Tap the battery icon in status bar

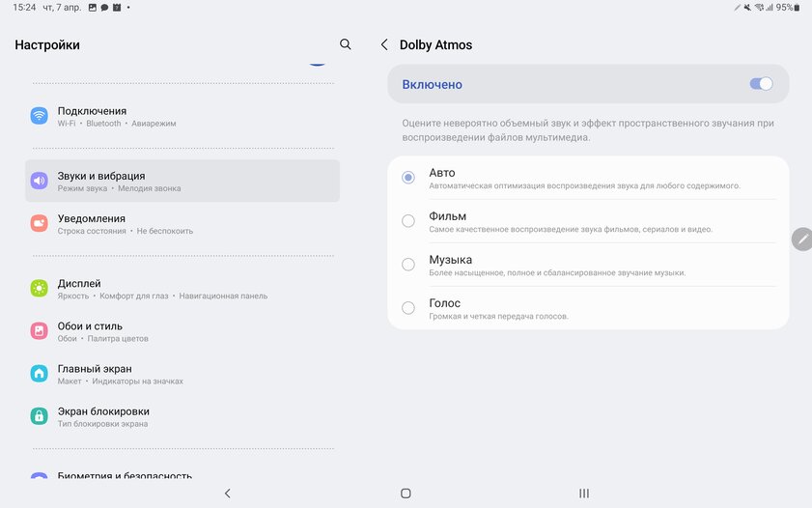797,8
